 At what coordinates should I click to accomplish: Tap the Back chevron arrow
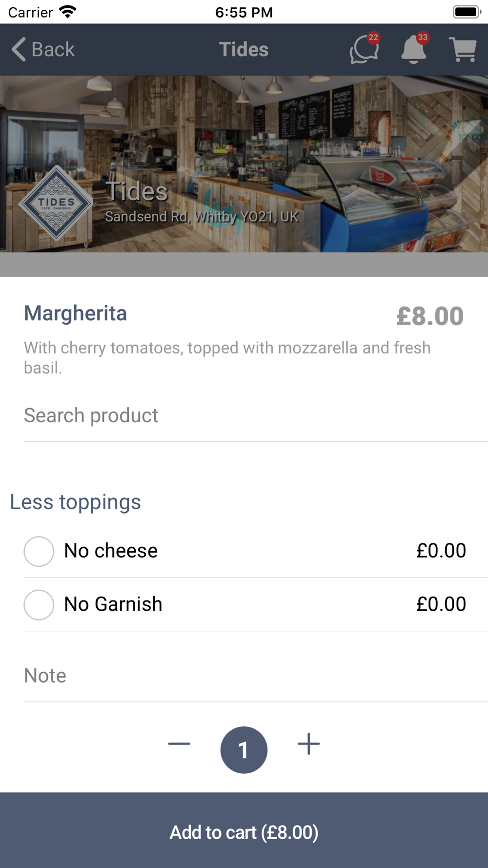(19, 49)
